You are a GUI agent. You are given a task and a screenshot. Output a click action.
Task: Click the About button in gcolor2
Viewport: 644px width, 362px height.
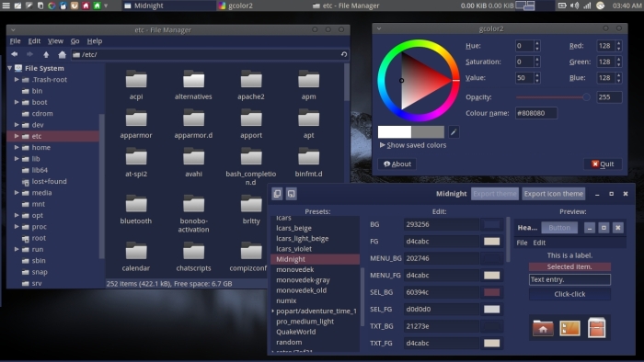[x=397, y=164]
